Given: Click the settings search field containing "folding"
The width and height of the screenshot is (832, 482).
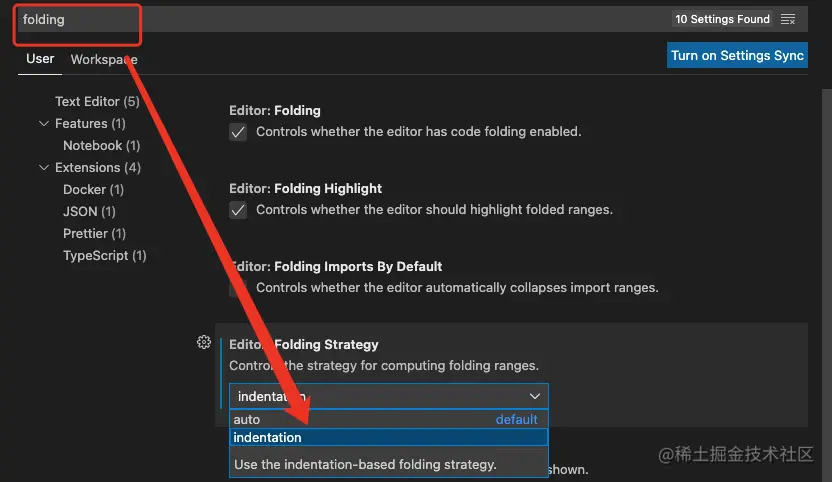Looking at the screenshot, I should (x=340, y=19).
